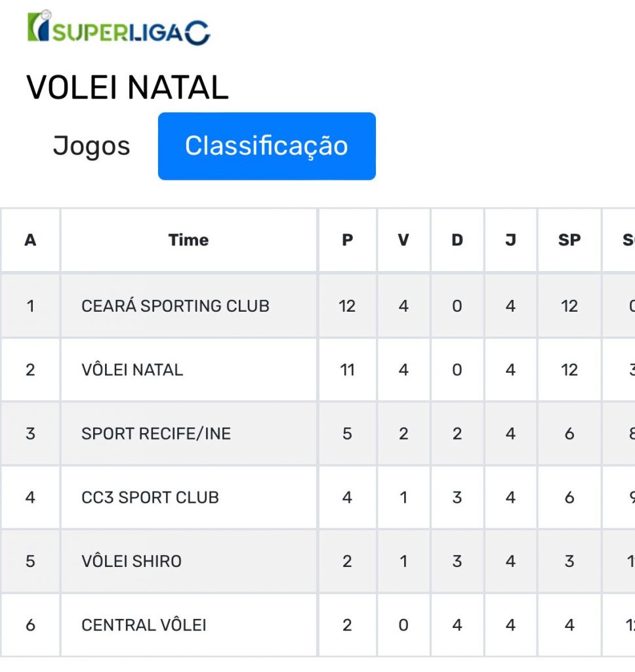Click CC3 SPORT CLUB team name
This screenshot has width=635, height=672.
click(x=150, y=497)
